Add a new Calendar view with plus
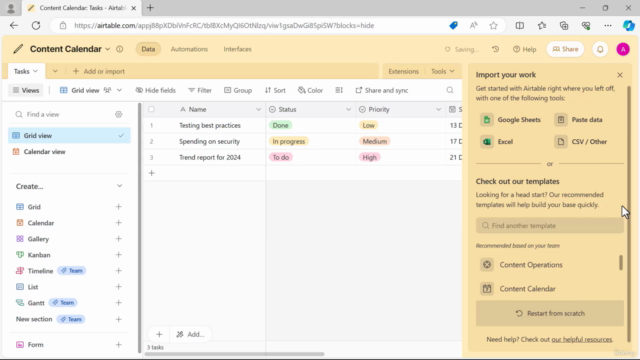 coord(118,223)
